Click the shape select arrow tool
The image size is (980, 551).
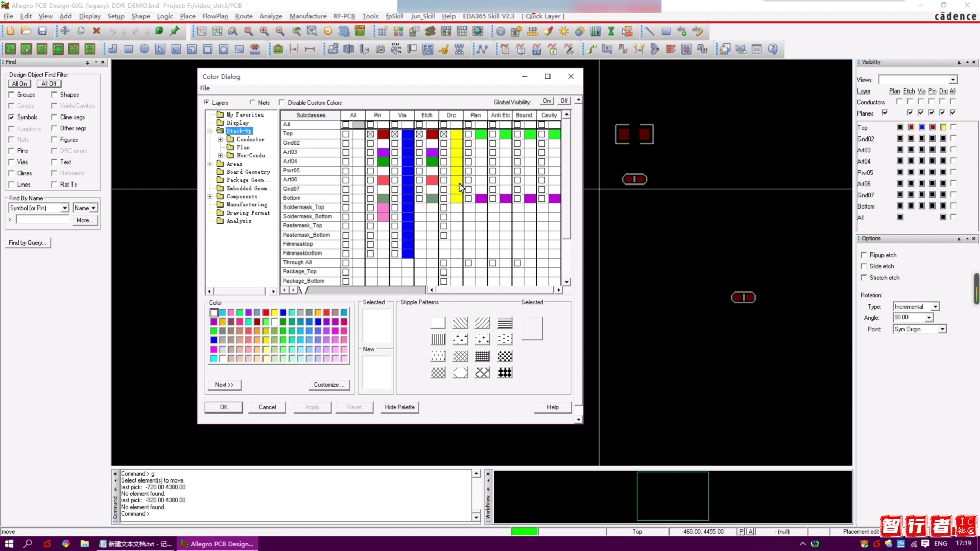(x=160, y=49)
